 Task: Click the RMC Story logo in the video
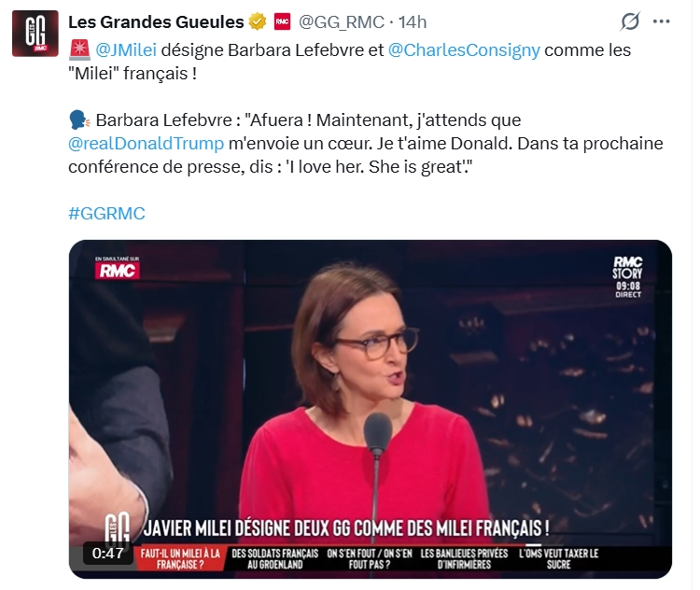627,277
